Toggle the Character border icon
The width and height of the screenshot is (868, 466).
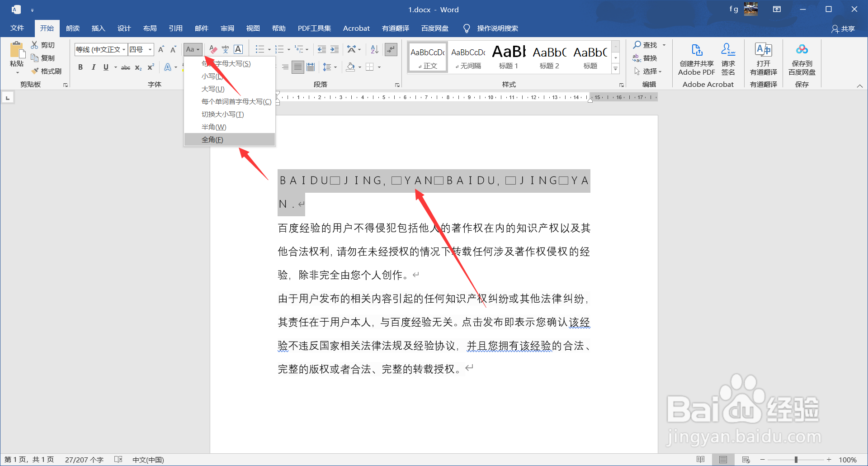[x=238, y=49]
